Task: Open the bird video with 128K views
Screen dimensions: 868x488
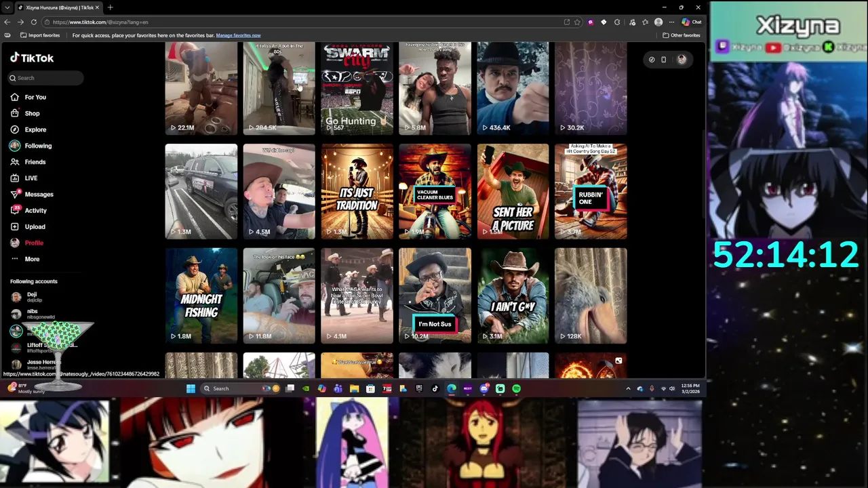Action: coord(591,296)
